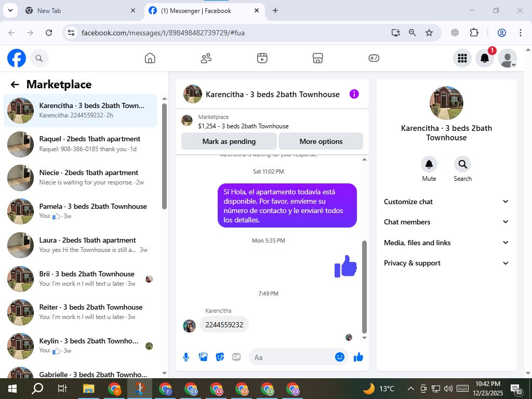Open the Windows Start menu
The width and height of the screenshot is (532, 399).
tap(12, 389)
